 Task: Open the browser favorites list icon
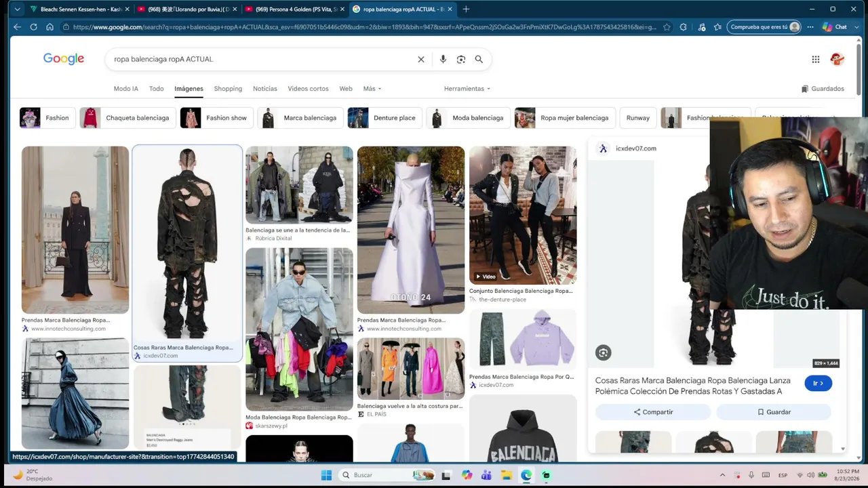pos(717,27)
